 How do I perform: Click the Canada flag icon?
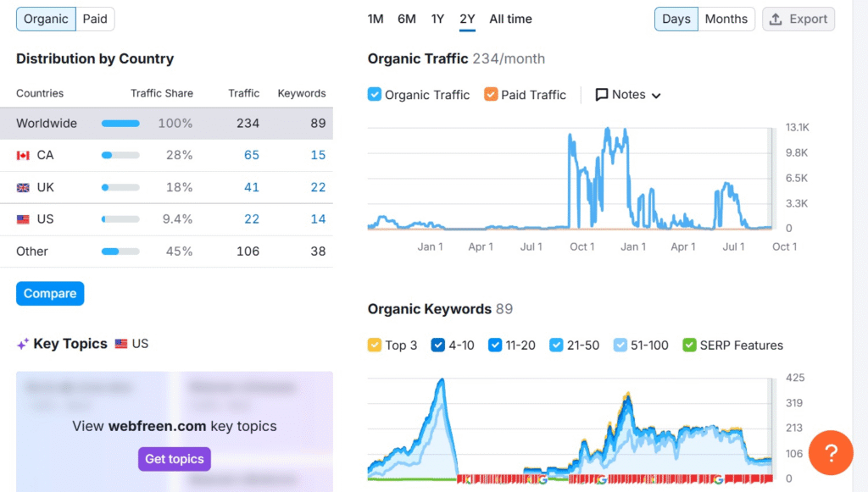click(23, 156)
